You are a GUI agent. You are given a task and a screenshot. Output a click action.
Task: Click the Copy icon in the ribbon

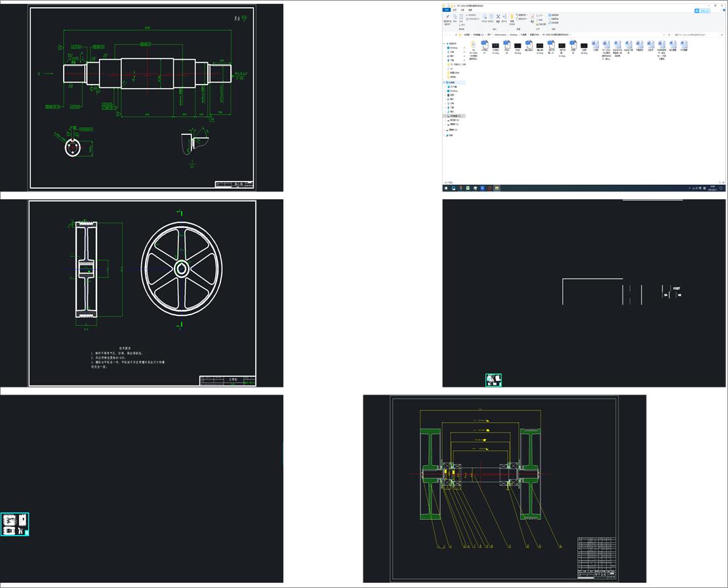tap(455, 16)
